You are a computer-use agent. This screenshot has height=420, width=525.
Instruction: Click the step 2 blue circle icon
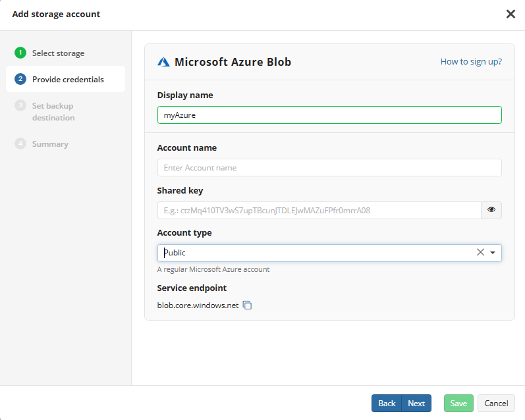pos(20,80)
